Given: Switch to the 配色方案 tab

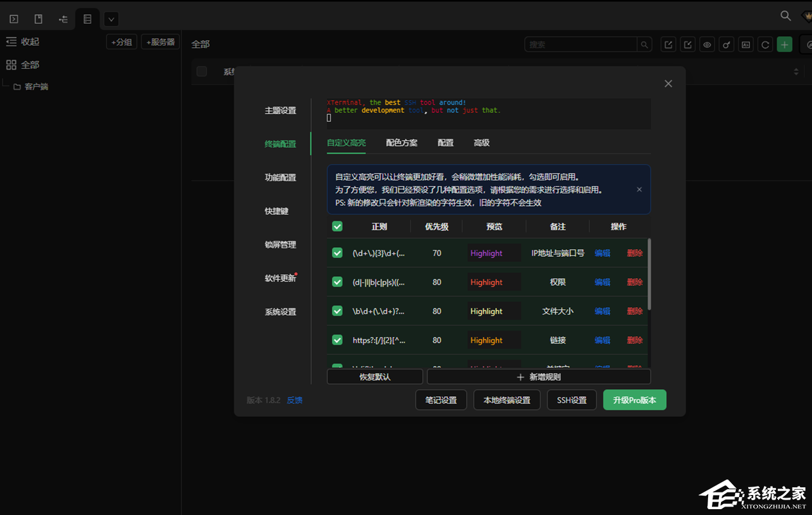Looking at the screenshot, I should coord(401,143).
